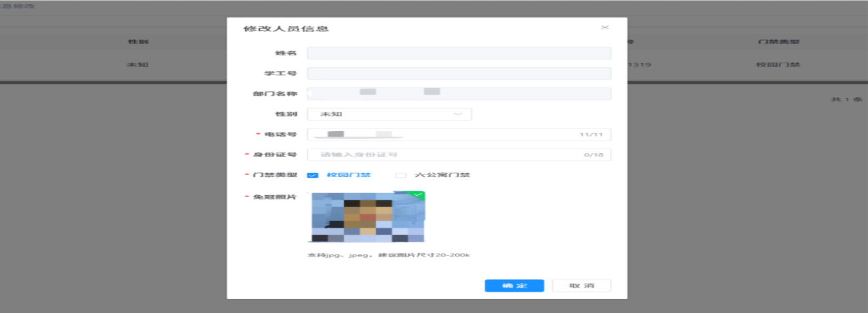
Task: Click the green checkmark badge on photo
Action: tap(418, 195)
